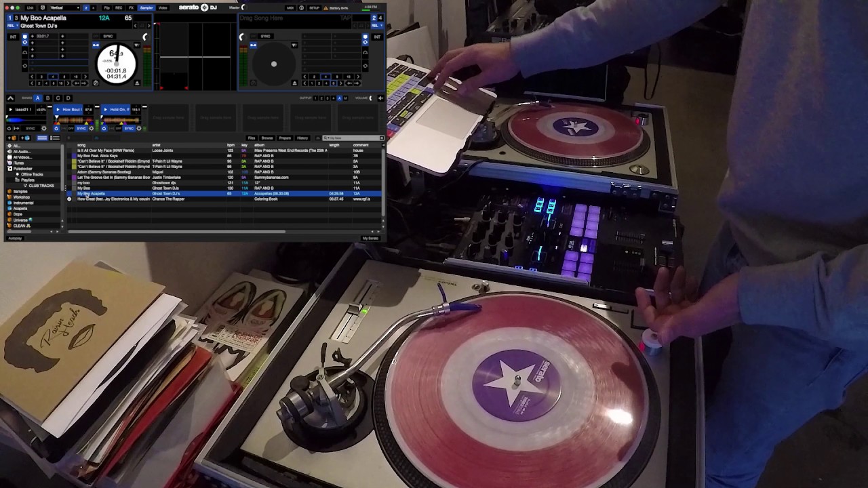Open settings gear for laser21 sample slot
The image size is (868, 488).
[44, 128]
